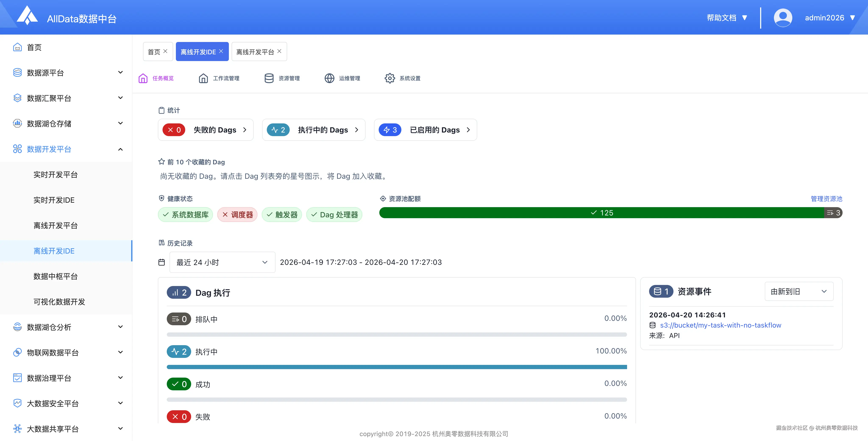Open the 由新到旧 sort order dropdown

coord(798,291)
